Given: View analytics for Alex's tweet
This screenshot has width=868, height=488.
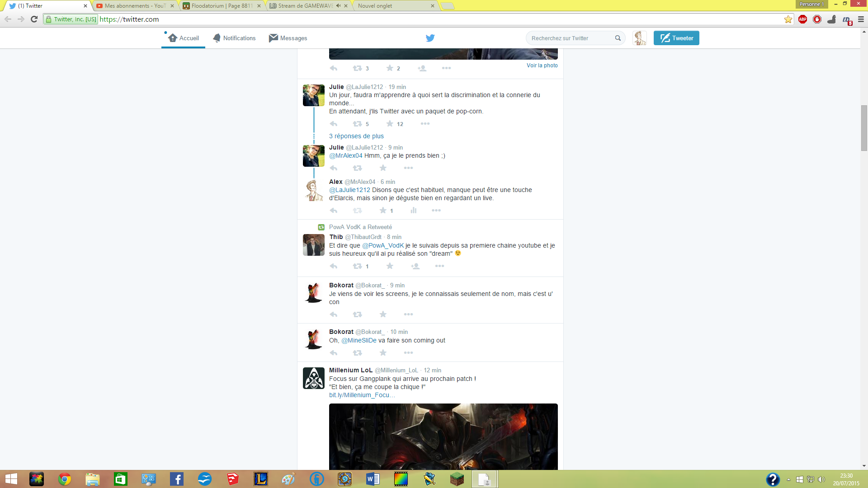Looking at the screenshot, I should point(413,211).
